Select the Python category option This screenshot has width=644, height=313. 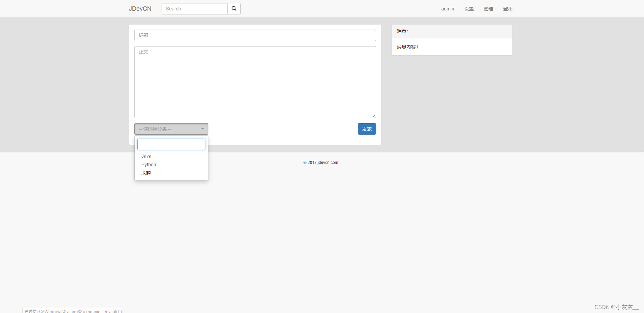(171, 165)
